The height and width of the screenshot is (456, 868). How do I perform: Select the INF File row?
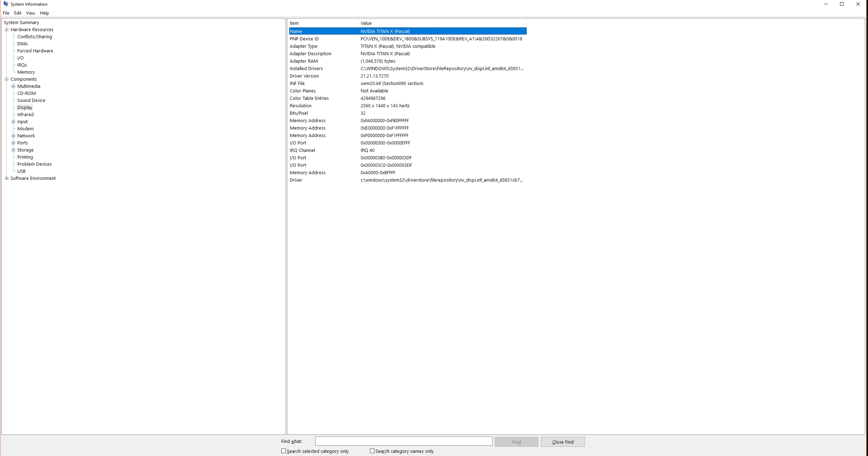(x=408, y=84)
